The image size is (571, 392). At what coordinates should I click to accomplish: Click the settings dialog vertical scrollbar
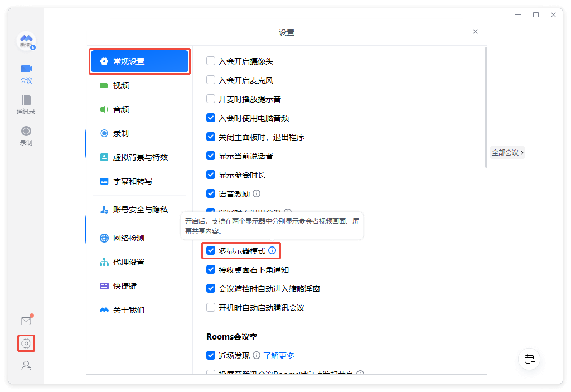pos(486,108)
